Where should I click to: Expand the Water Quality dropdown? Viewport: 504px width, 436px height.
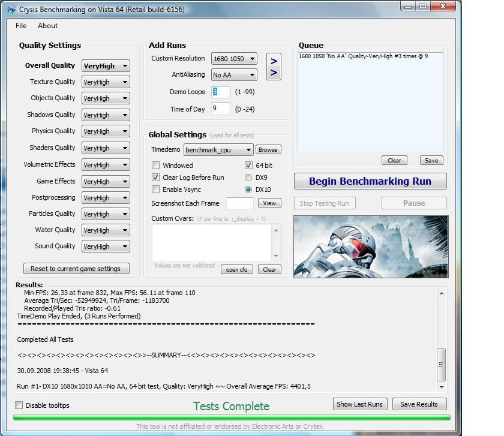pyautogui.click(x=106, y=230)
